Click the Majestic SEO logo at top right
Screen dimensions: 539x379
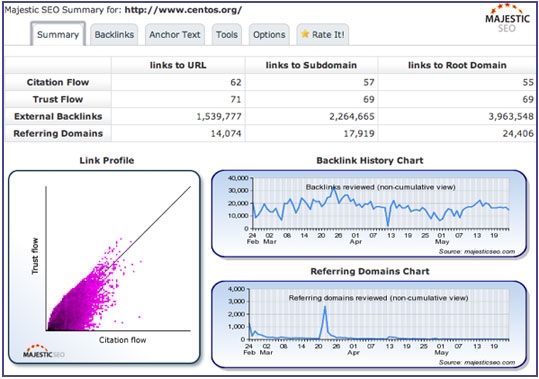tap(507, 18)
